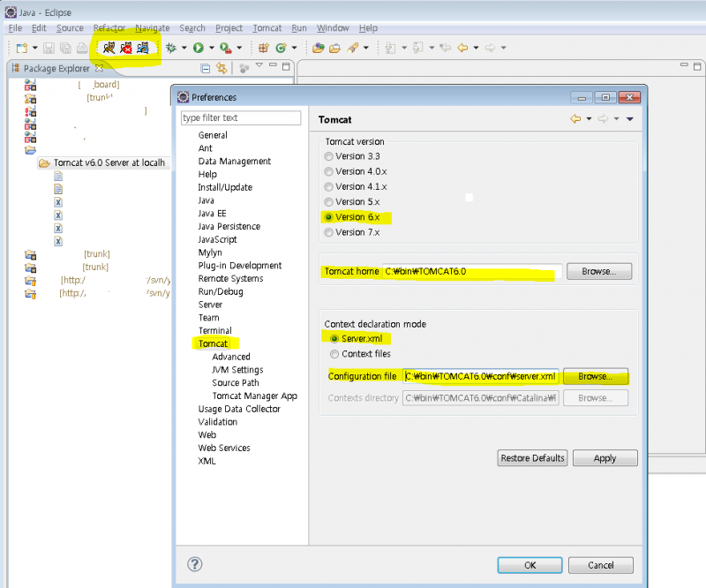Click the Restore Defaults button
This screenshot has width=706, height=588.
532,458
